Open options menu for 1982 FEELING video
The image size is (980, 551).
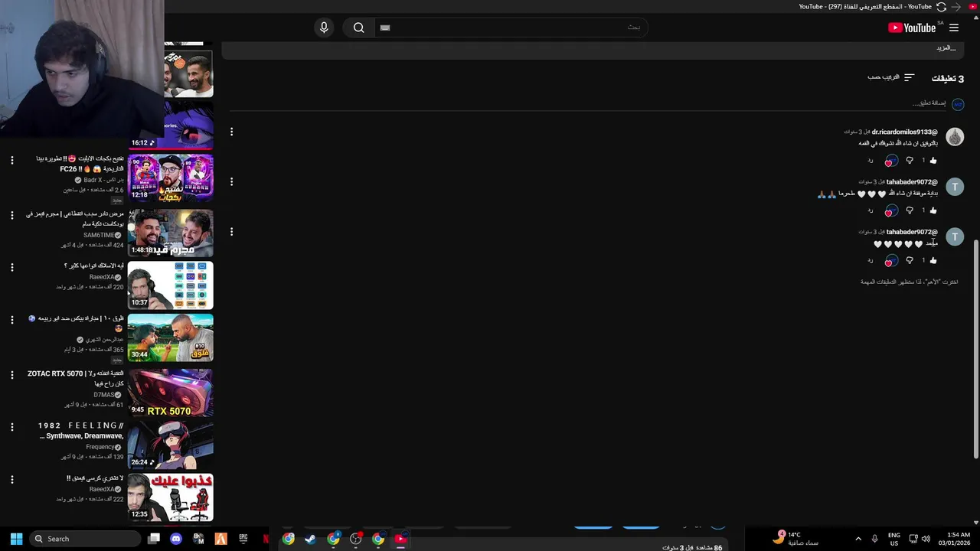tap(11, 426)
